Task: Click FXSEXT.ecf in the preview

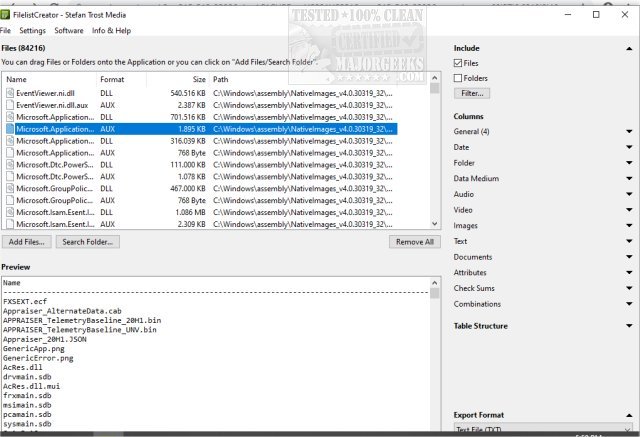Action: click(x=25, y=302)
